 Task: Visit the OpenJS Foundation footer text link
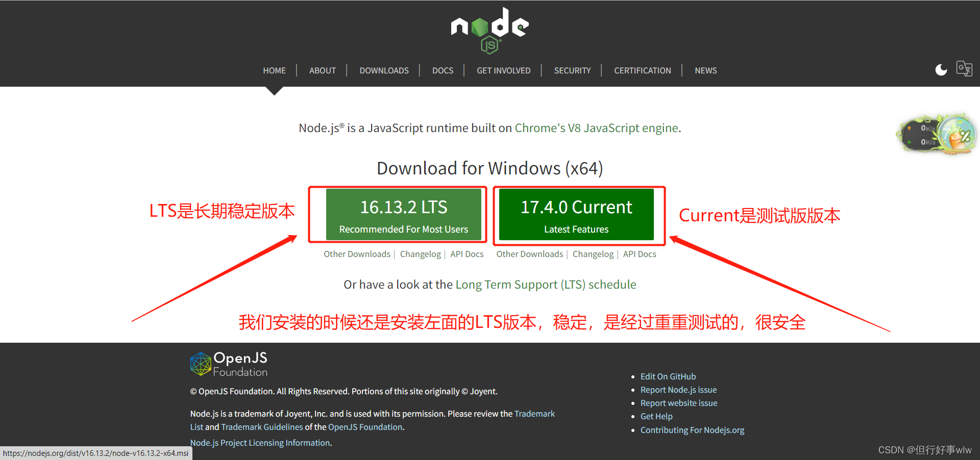coord(365,427)
